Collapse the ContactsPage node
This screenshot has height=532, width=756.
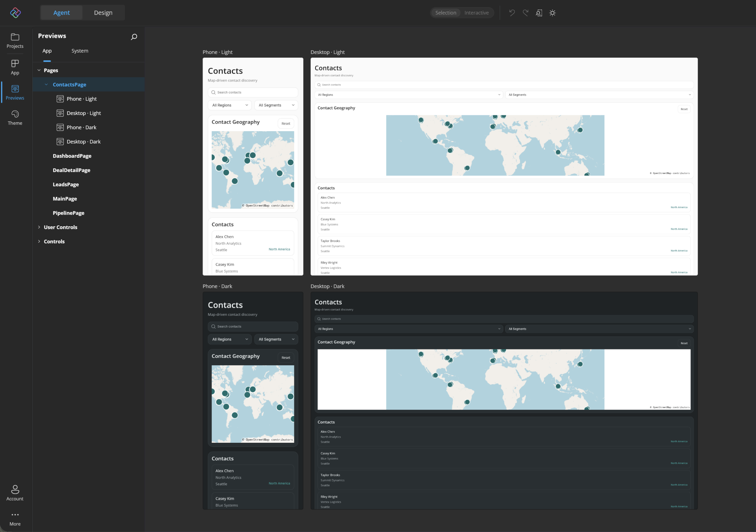coord(46,85)
